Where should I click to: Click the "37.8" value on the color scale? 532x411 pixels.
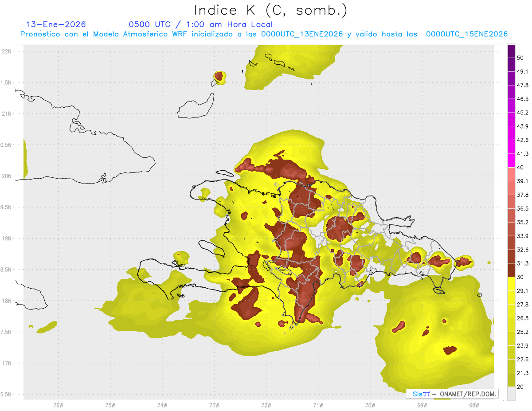[x=523, y=195]
